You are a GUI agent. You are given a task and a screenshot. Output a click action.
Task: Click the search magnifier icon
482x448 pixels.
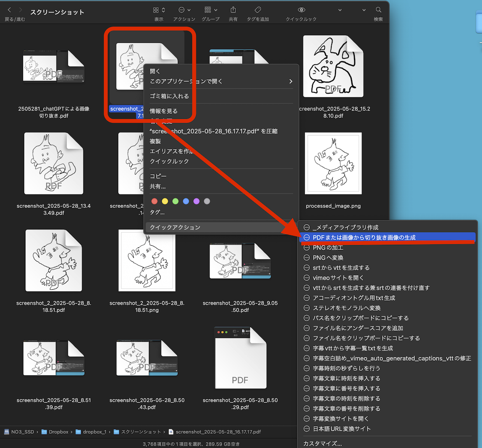(x=378, y=10)
